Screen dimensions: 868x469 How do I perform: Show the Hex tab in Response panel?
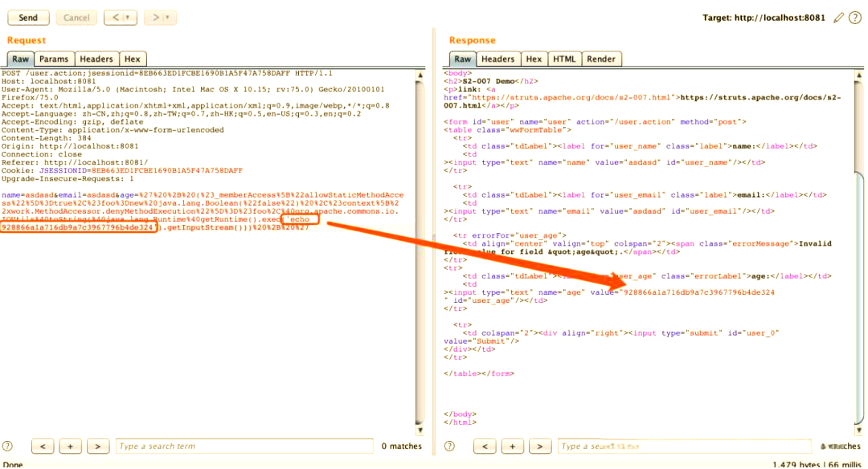[534, 59]
